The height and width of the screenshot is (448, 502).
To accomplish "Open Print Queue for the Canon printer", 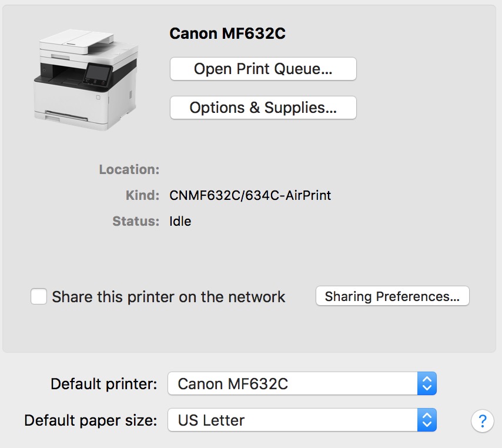I will [263, 69].
